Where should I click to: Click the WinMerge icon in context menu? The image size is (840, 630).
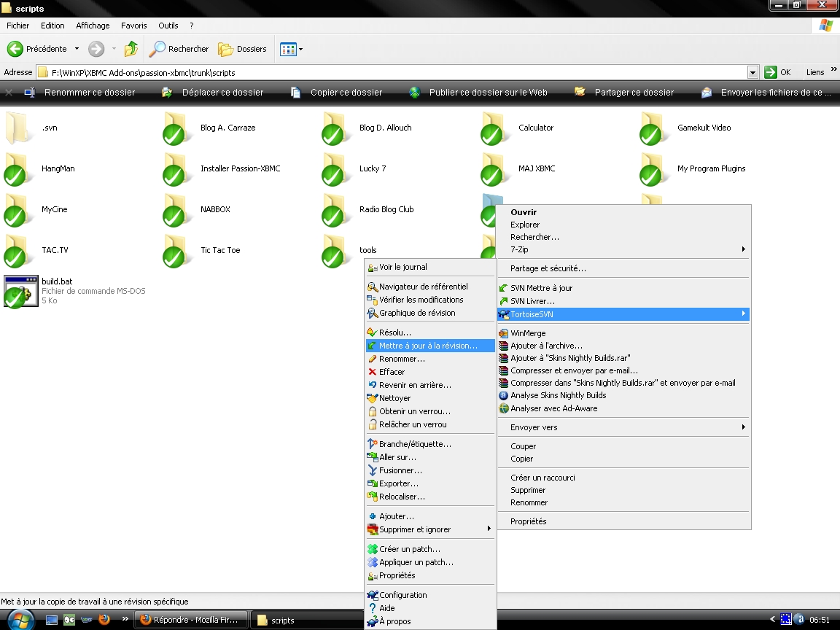pos(504,333)
